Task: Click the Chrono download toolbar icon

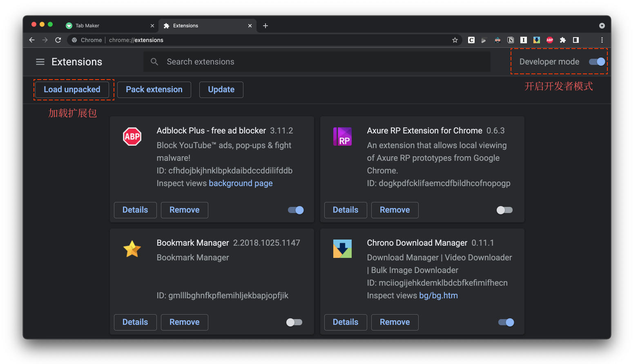Action: (x=537, y=40)
